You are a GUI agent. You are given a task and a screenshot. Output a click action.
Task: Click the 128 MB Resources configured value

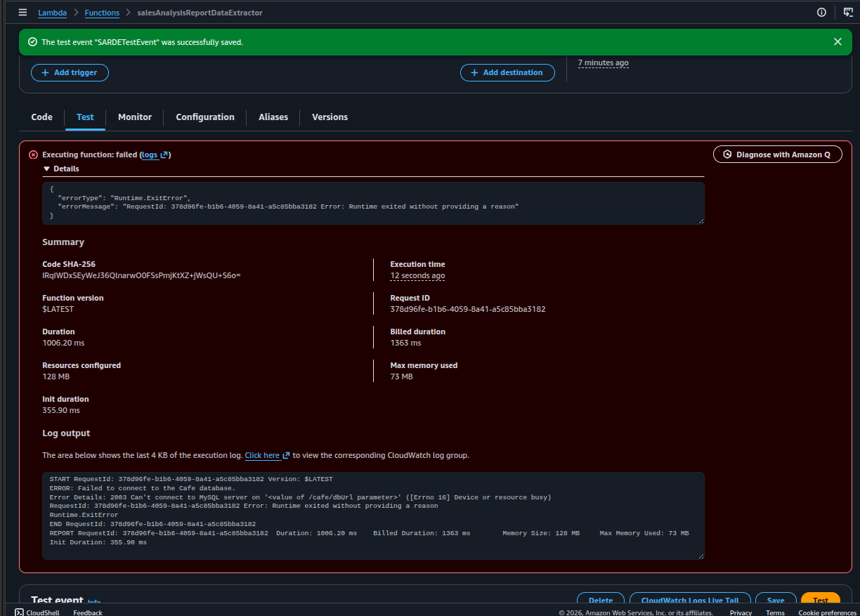click(56, 376)
